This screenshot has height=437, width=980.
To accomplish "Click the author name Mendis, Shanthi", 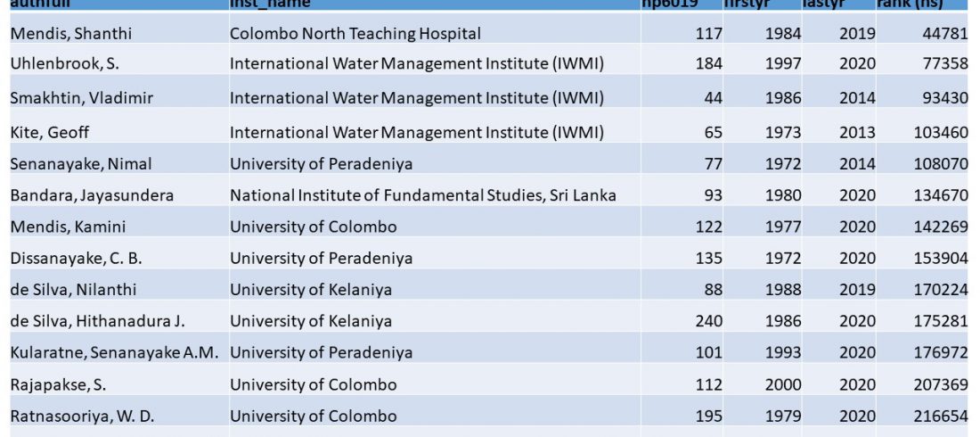I will tap(70, 34).
